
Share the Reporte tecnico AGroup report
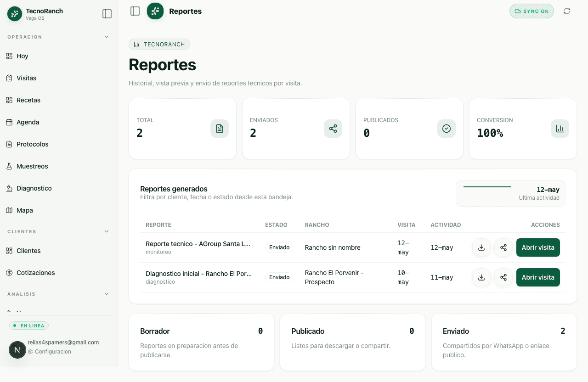click(x=503, y=247)
